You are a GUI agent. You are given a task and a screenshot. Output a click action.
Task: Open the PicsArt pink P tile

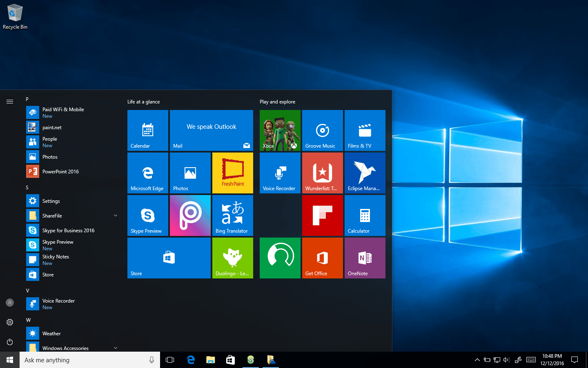[x=190, y=215]
